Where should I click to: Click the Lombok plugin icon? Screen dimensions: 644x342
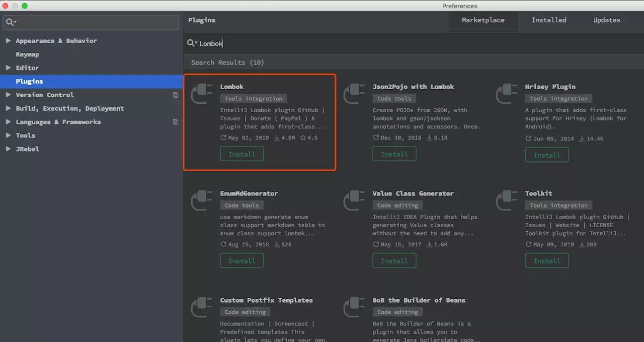[202, 94]
